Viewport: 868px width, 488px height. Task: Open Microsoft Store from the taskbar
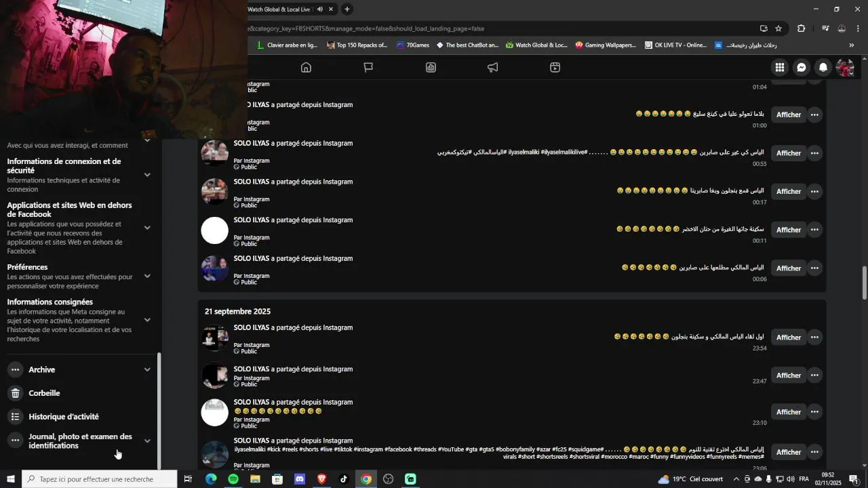tap(277, 479)
